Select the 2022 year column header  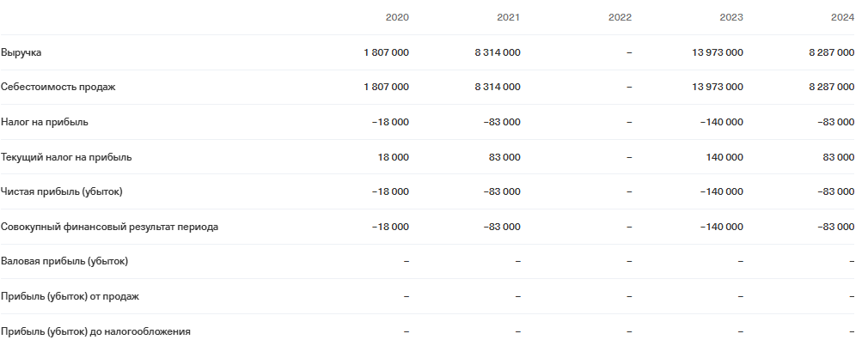point(620,17)
